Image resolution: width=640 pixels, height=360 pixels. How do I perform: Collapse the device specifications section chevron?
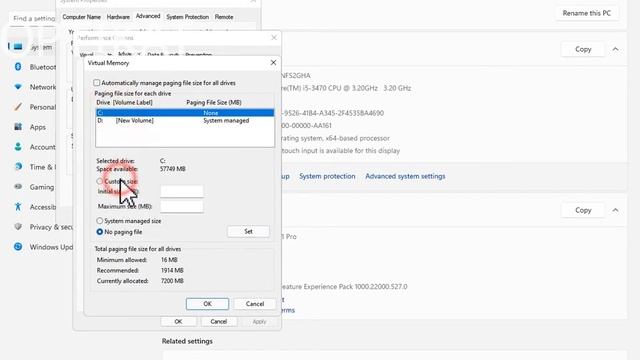tap(616, 49)
